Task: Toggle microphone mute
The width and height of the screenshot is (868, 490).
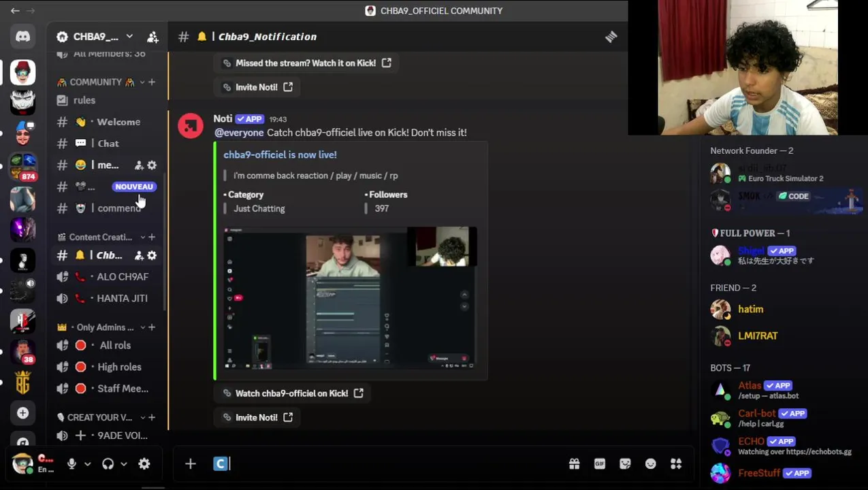Action: [71, 463]
